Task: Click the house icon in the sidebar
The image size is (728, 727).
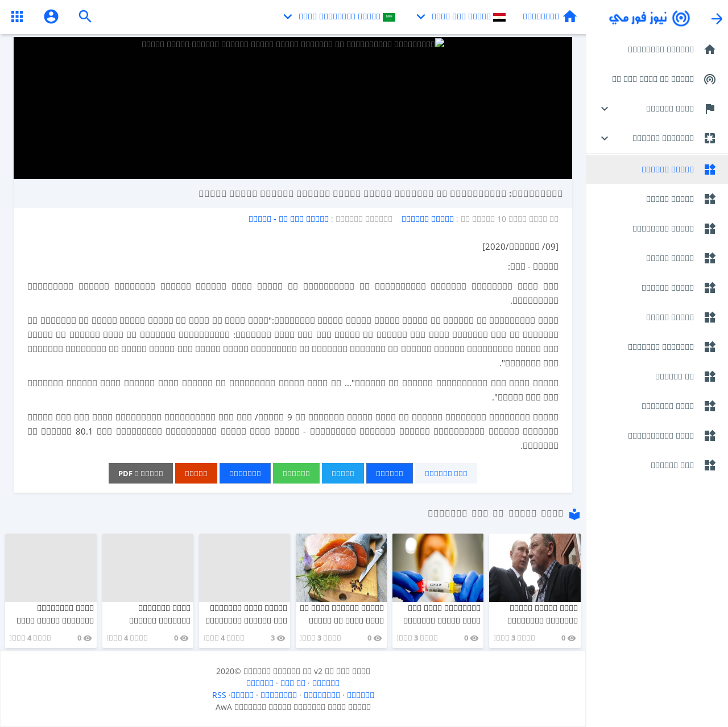Action: [x=709, y=49]
